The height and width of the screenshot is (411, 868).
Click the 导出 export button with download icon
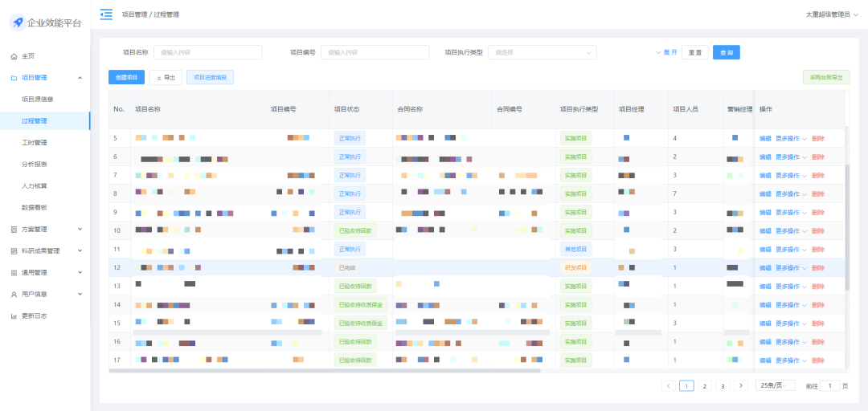[166, 78]
